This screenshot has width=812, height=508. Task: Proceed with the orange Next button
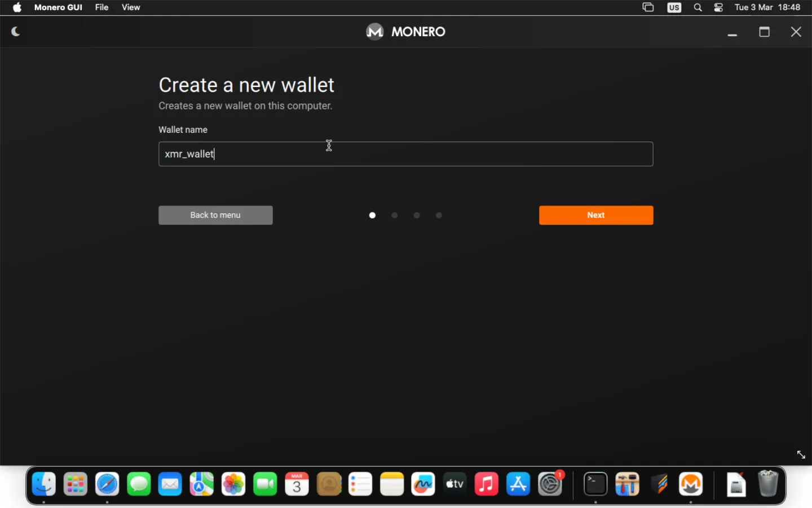click(596, 215)
